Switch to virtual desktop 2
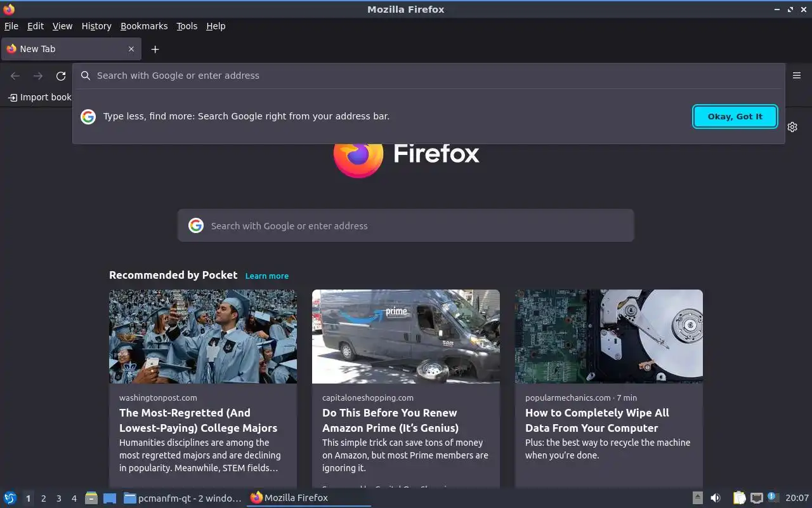812x508 pixels. coord(43,498)
